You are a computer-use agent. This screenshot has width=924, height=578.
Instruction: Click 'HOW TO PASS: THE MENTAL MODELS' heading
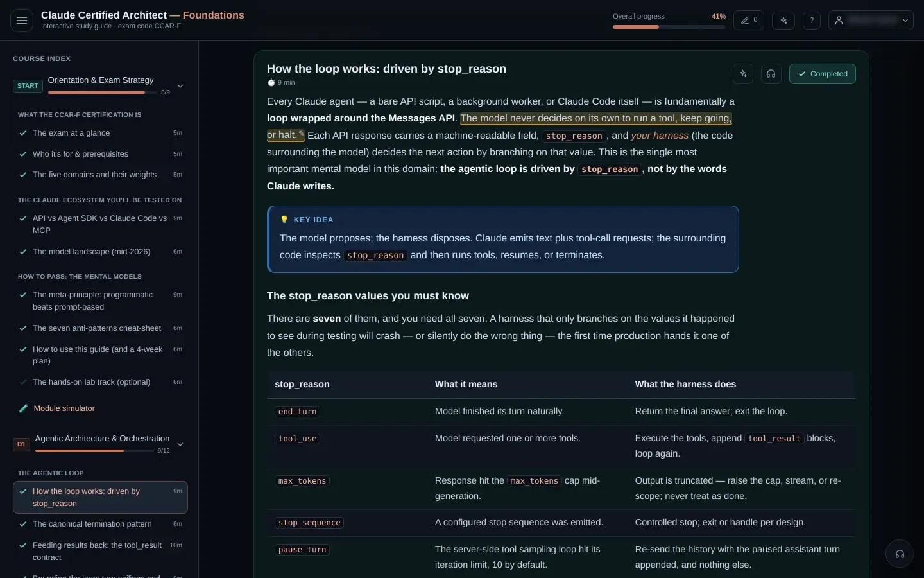pyautogui.click(x=80, y=277)
